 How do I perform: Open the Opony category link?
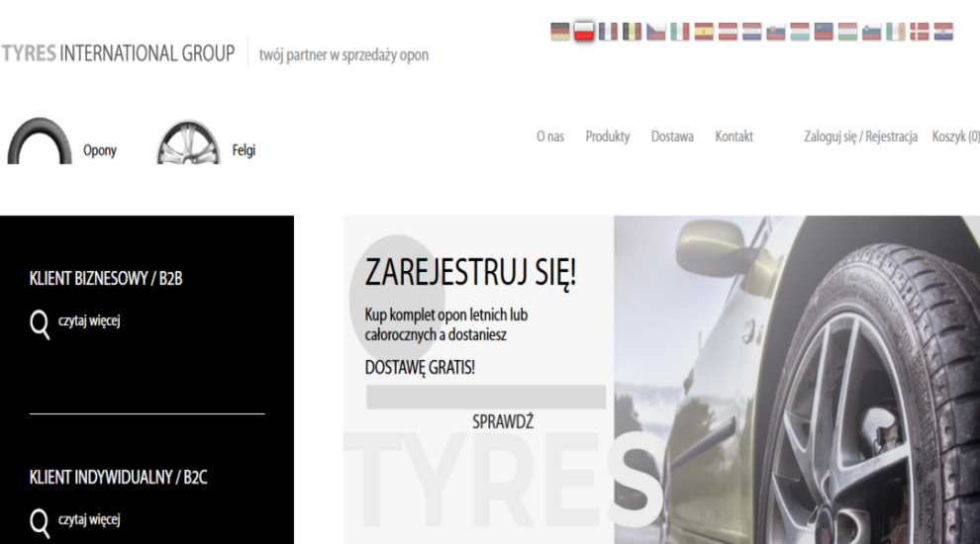point(100,150)
